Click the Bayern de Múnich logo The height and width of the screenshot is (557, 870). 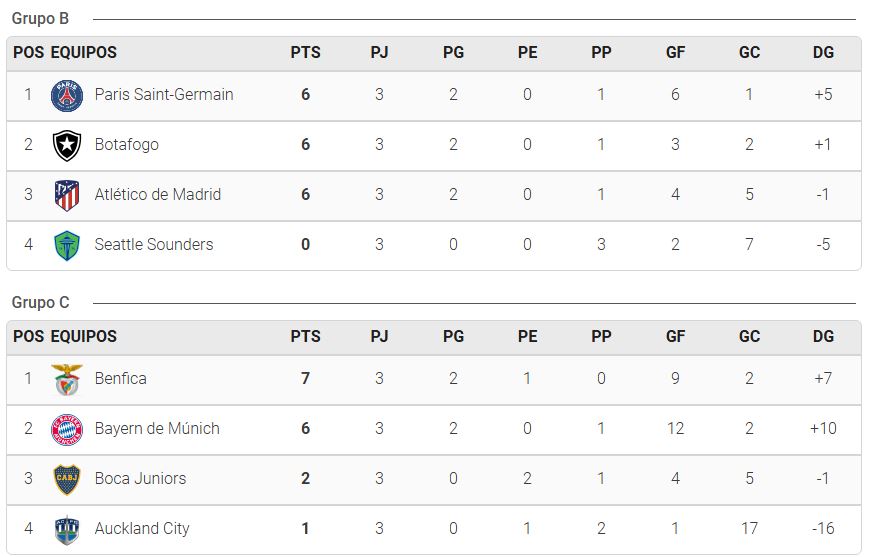click(x=67, y=429)
